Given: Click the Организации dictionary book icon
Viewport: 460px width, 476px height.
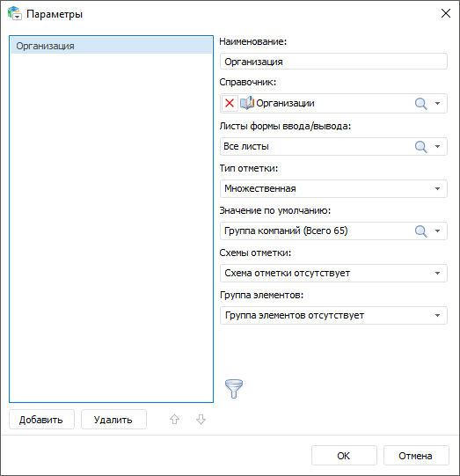Looking at the screenshot, I should pos(247,103).
